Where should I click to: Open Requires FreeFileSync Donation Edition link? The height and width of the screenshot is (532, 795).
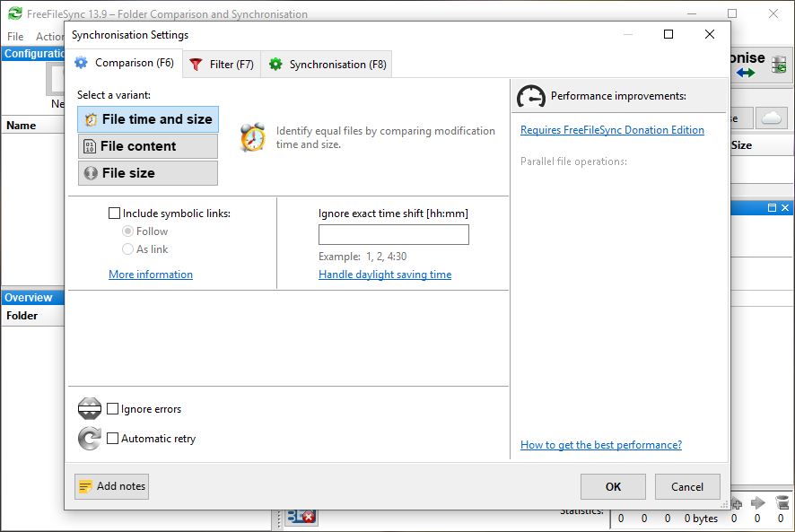(x=612, y=130)
